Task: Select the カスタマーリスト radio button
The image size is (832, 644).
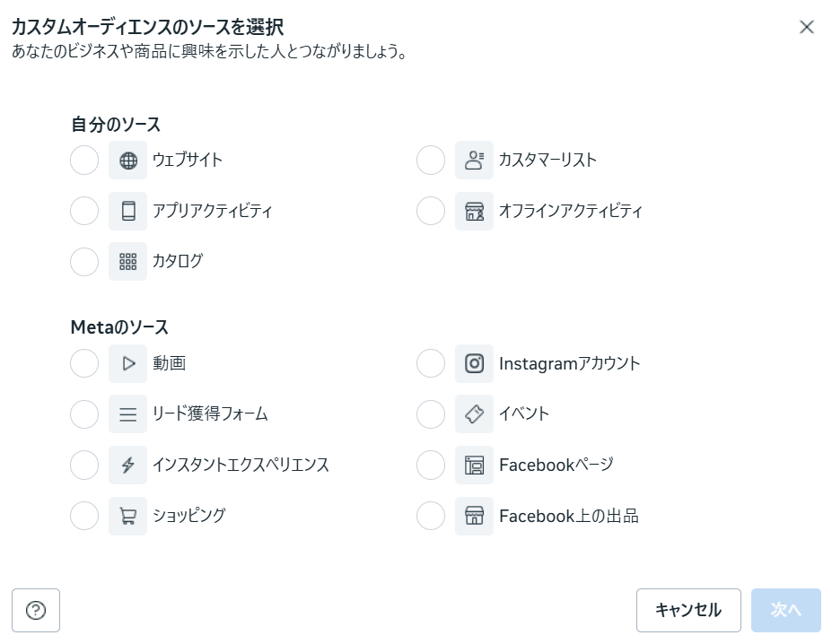Action: click(x=431, y=161)
